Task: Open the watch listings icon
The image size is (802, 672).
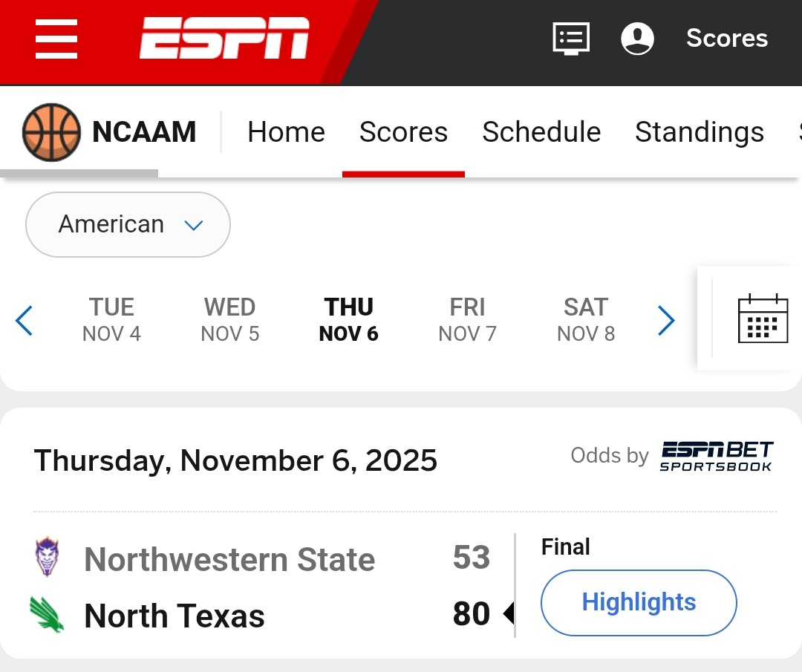Action: coord(571,39)
